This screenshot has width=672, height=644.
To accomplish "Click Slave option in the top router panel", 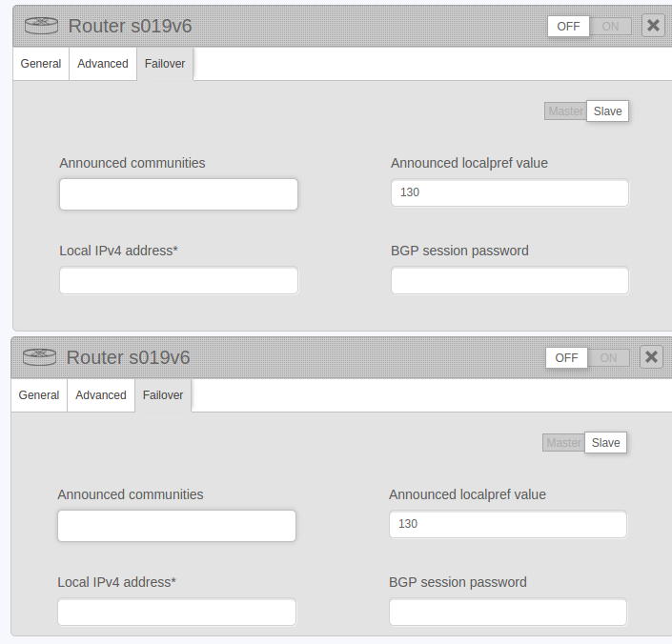I will click(607, 111).
